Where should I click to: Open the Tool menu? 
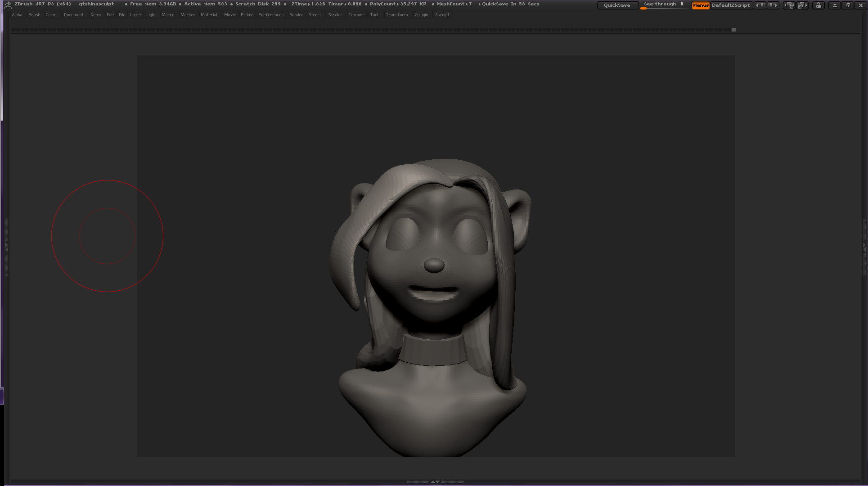point(374,15)
